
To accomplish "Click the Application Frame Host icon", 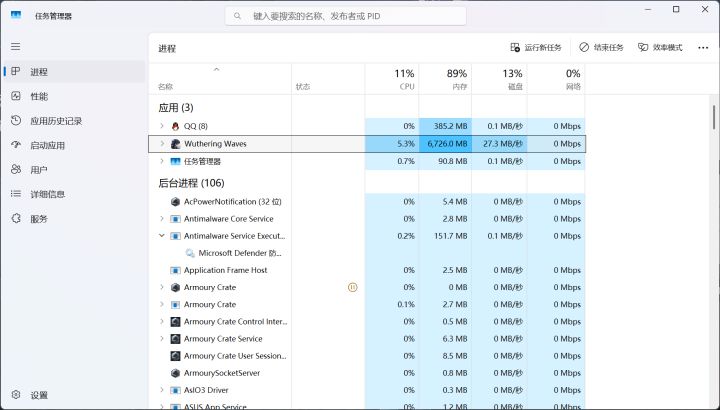I will [175, 270].
